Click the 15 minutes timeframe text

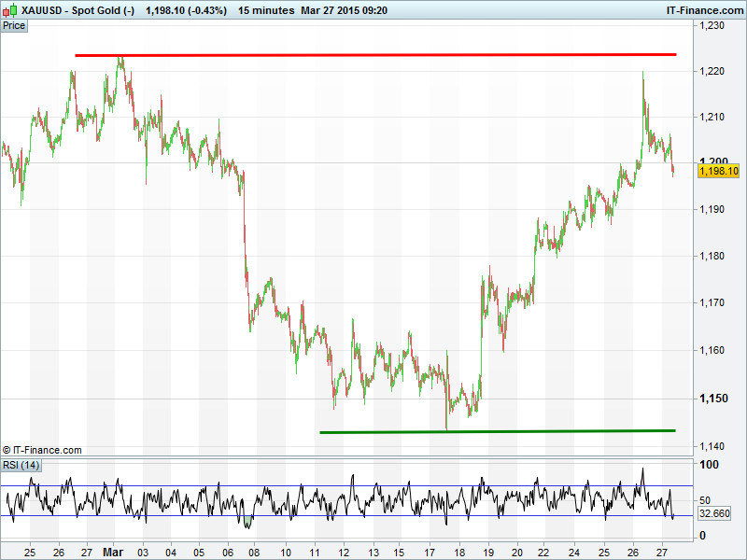point(265,9)
